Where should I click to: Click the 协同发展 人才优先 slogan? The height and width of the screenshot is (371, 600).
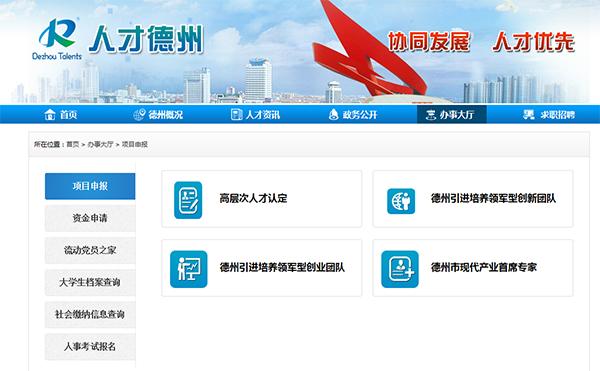(481, 42)
